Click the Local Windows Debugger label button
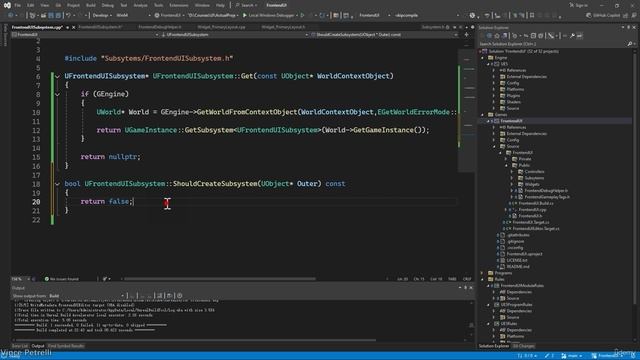This screenshot has width=640, height=360. [271, 16]
